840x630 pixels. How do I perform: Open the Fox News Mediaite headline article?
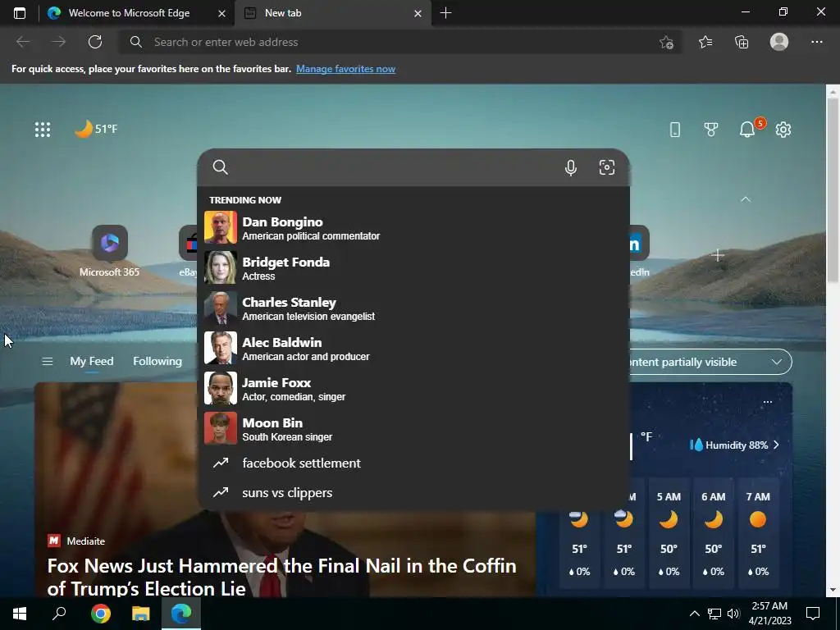coord(282,577)
